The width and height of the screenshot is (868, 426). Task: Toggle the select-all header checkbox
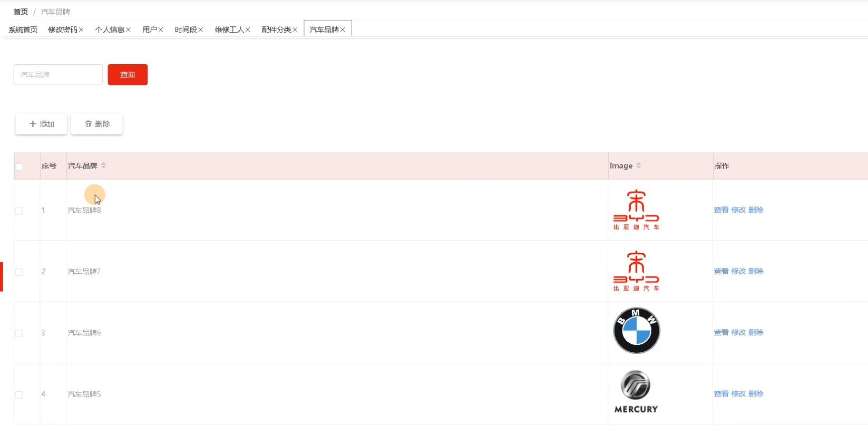19,166
